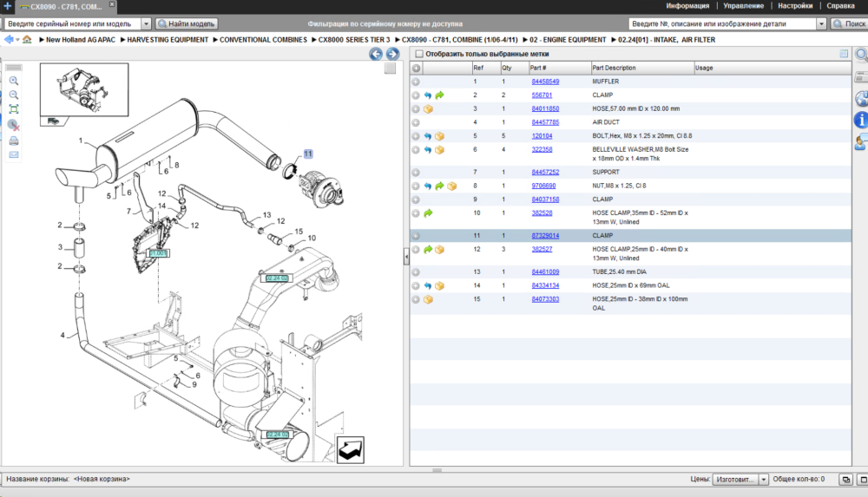This screenshot has width=868, height=497.
Task: Open the globe icon on the right sidebar
Action: [861, 99]
